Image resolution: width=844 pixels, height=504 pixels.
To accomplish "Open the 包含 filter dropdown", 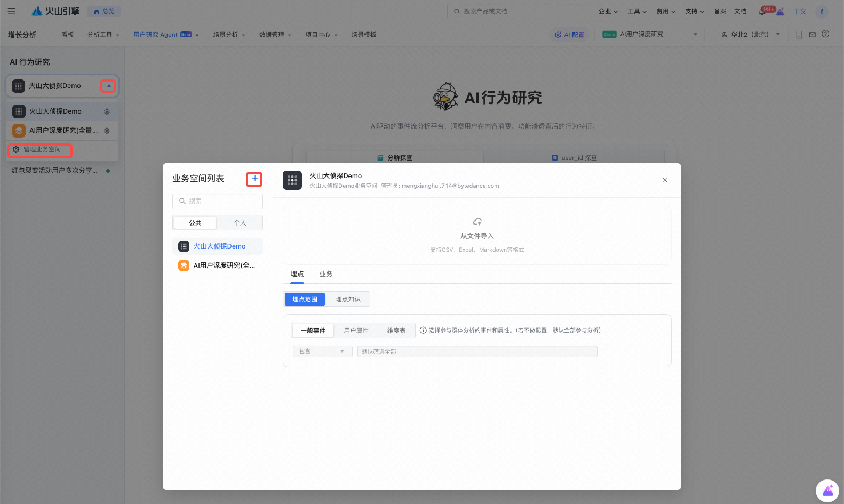I will point(322,351).
